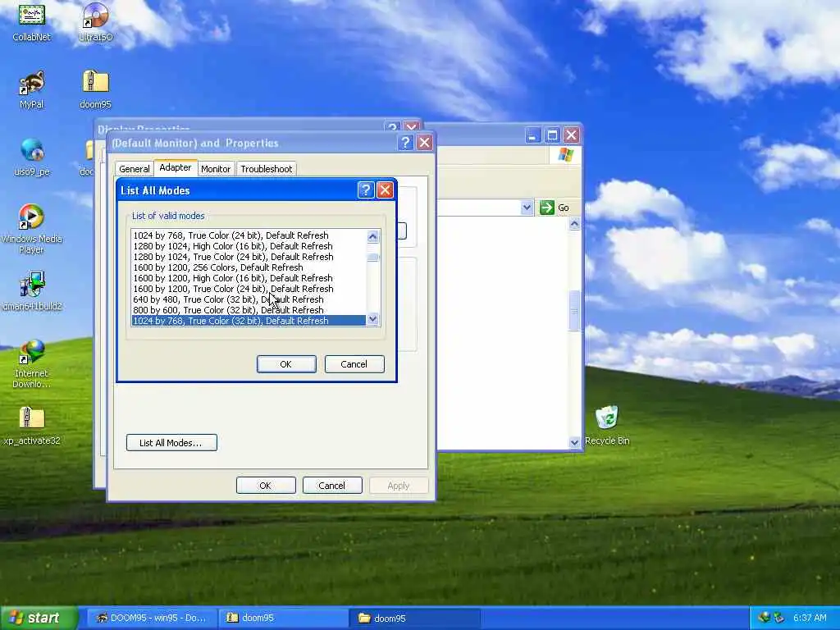Click the help icon in List All Modes
The height and width of the screenshot is (630, 840).
click(x=365, y=189)
